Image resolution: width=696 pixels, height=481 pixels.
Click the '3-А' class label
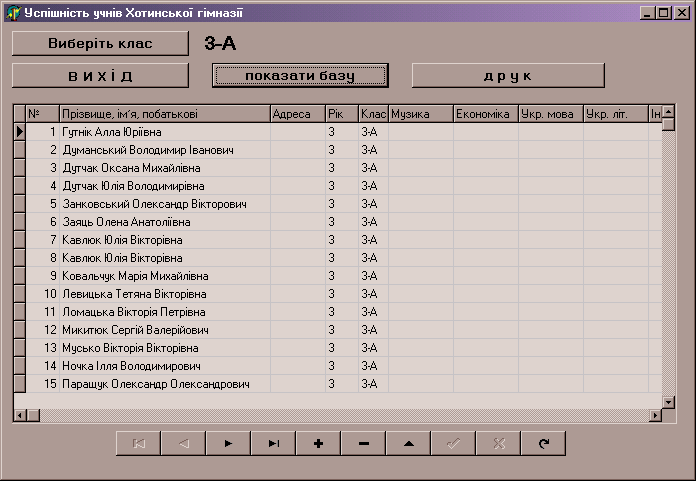click(220, 43)
